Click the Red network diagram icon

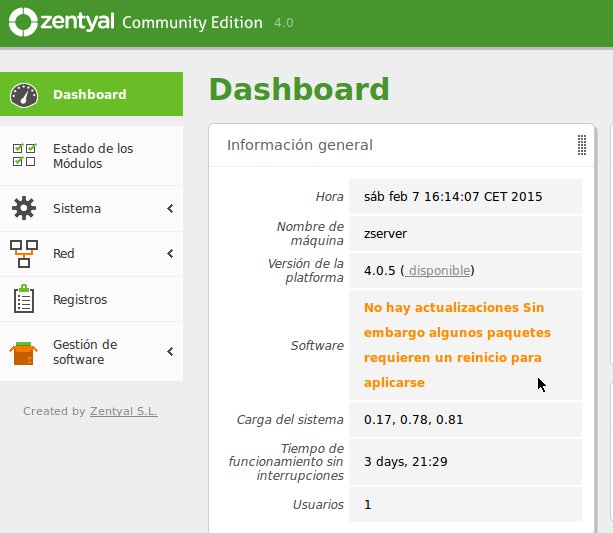tap(24, 253)
